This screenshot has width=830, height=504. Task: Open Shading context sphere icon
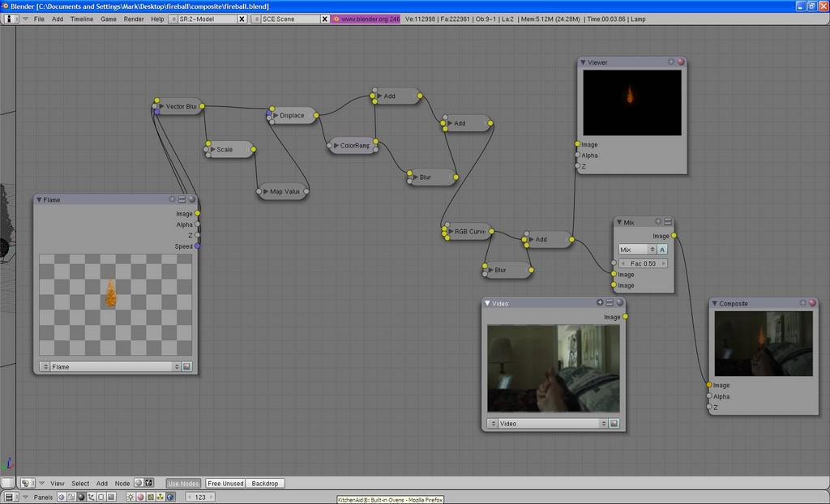pyautogui.click(x=81, y=498)
